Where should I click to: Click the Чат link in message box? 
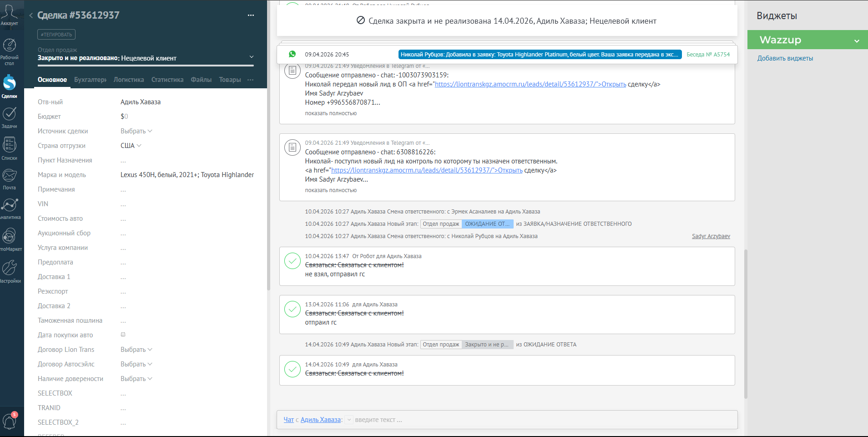pyautogui.click(x=289, y=420)
